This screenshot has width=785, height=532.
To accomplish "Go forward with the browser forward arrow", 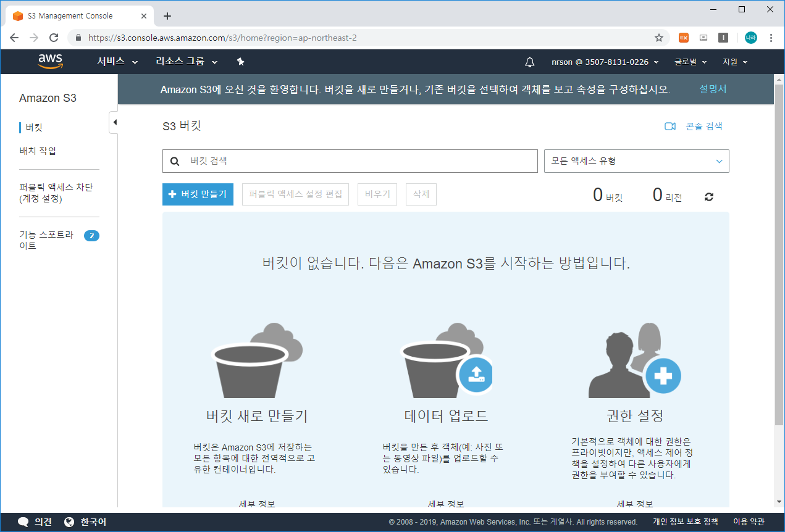I will pos(34,38).
